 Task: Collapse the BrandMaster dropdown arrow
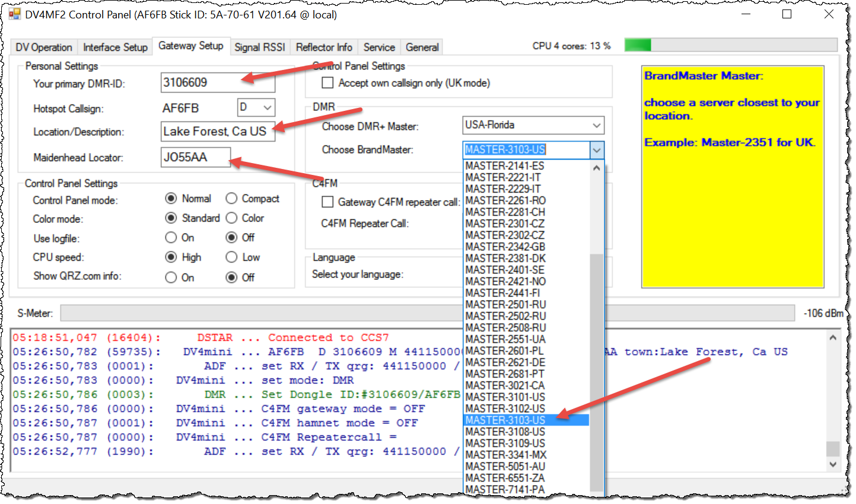coord(597,150)
